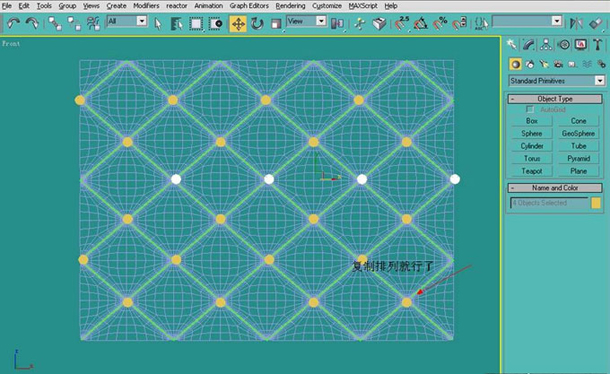Activate the Unlink Selection tool
This screenshot has height=374, width=610.
[74, 24]
